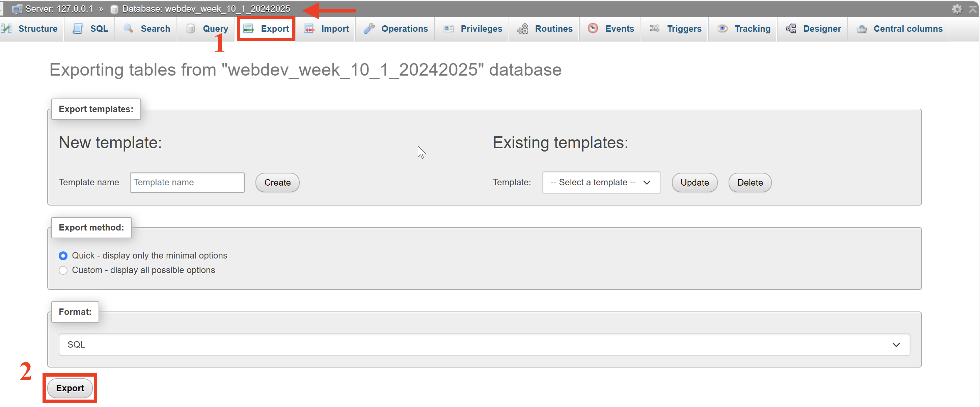The width and height of the screenshot is (980, 407).
Task: Click the database icon in breadcrumb
Action: [114, 9]
